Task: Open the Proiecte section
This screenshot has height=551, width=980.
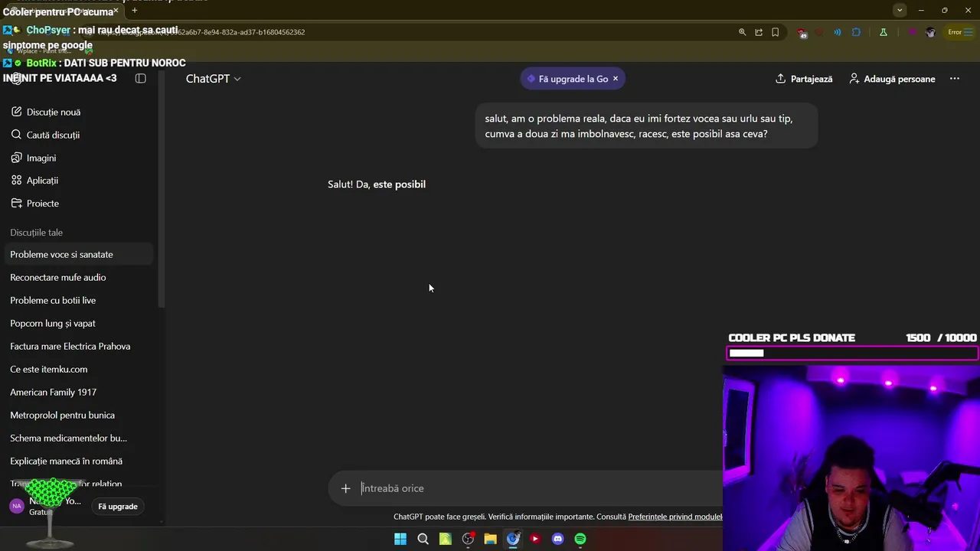Action: point(35,204)
